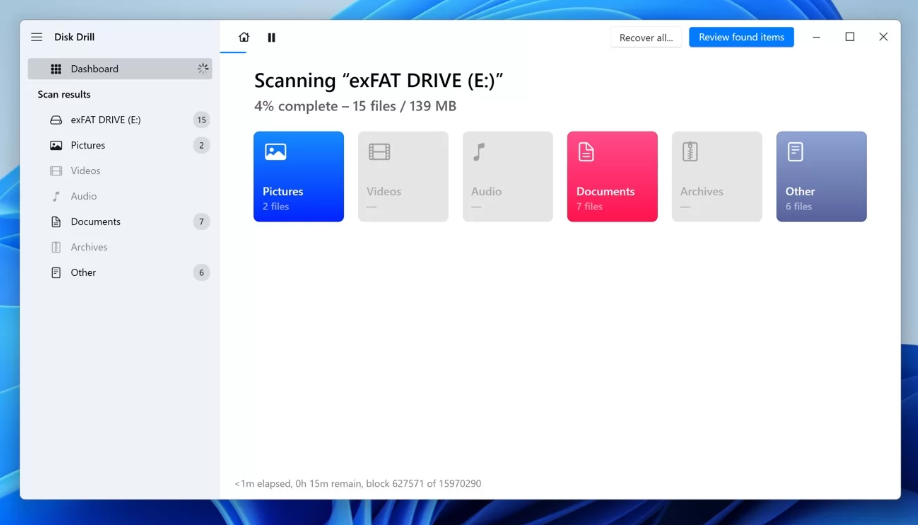
Task: Open the blue Pictures tile
Action: (298, 176)
